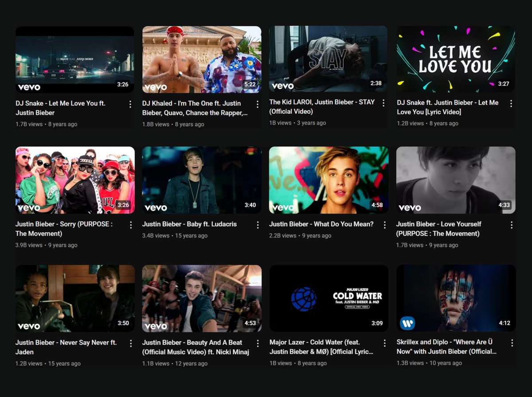This screenshot has height=397, width=532.
Task: Open title Justin Bieber - Baby ft. Ludacris
Action: pos(189,224)
